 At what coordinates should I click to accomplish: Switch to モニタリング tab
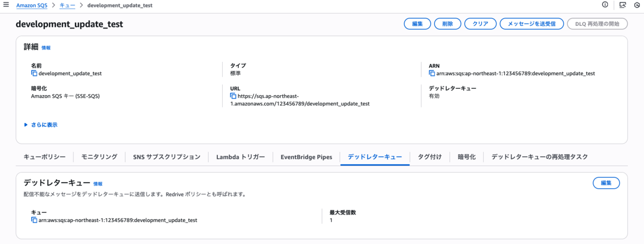click(99, 157)
